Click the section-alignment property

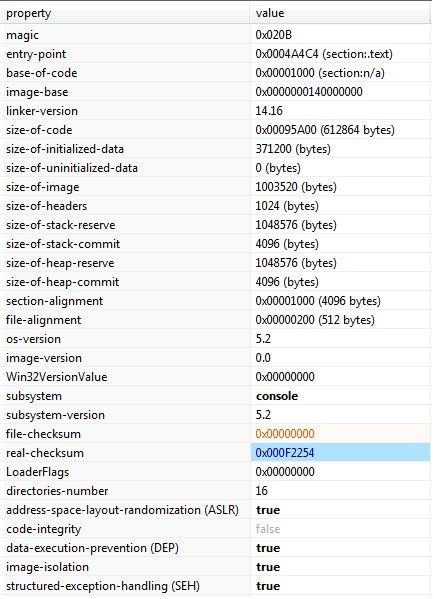coord(55,301)
